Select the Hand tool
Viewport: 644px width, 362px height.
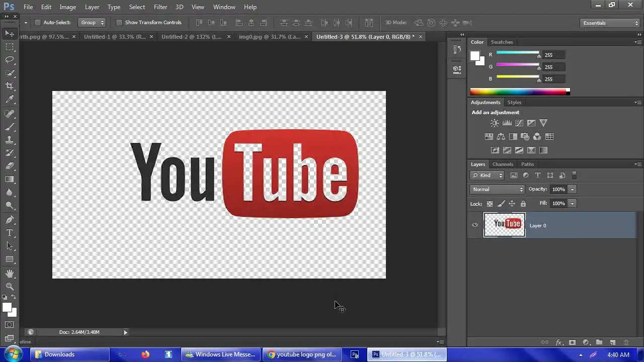click(x=10, y=273)
